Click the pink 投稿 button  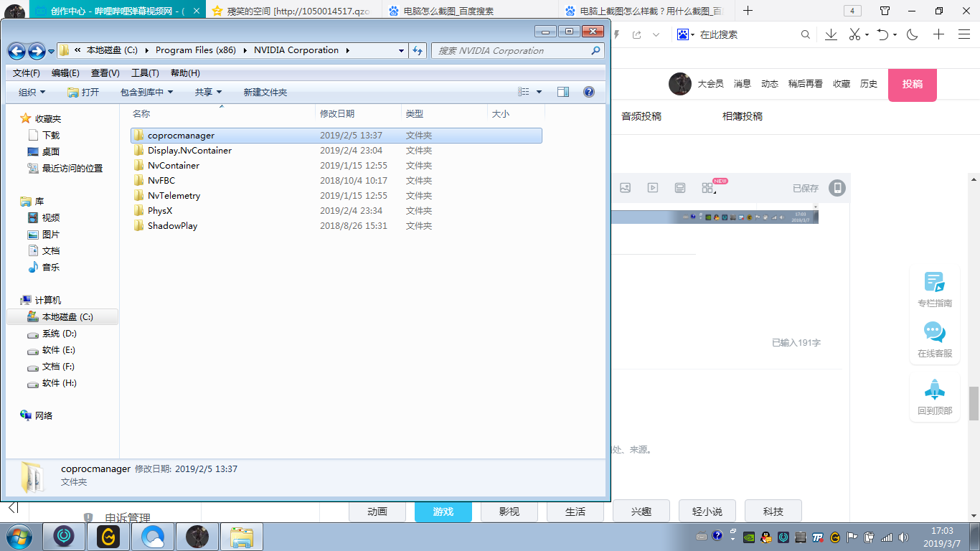point(913,84)
